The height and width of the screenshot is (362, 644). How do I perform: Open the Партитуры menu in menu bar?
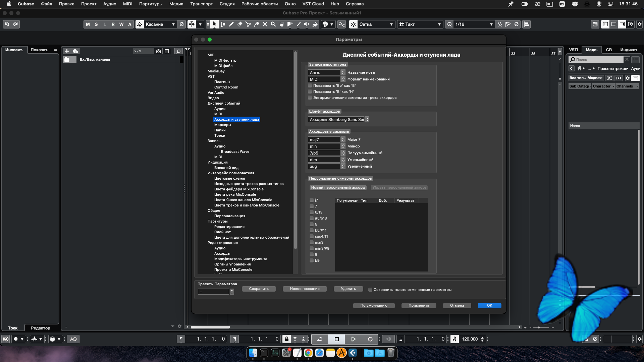coord(151,4)
